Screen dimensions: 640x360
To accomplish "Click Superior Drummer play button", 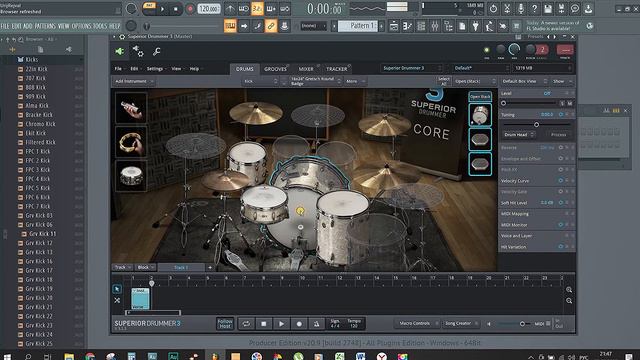I will click(x=282, y=324).
